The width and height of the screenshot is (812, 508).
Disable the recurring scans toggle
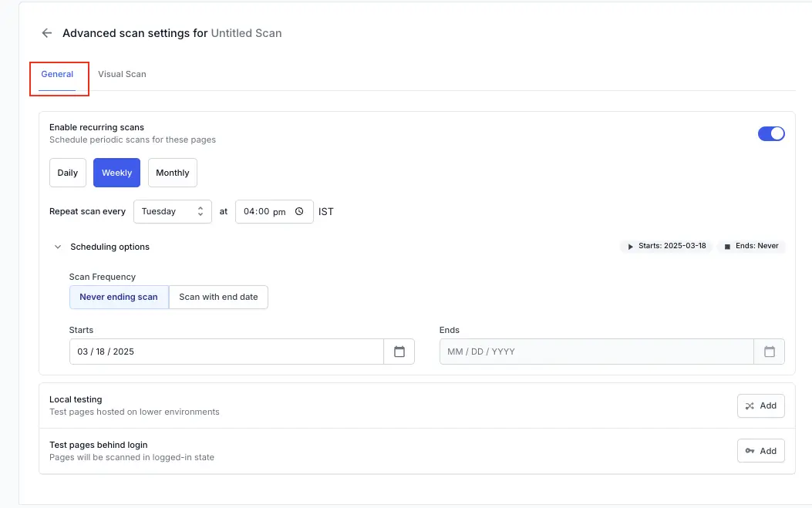[x=771, y=133]
